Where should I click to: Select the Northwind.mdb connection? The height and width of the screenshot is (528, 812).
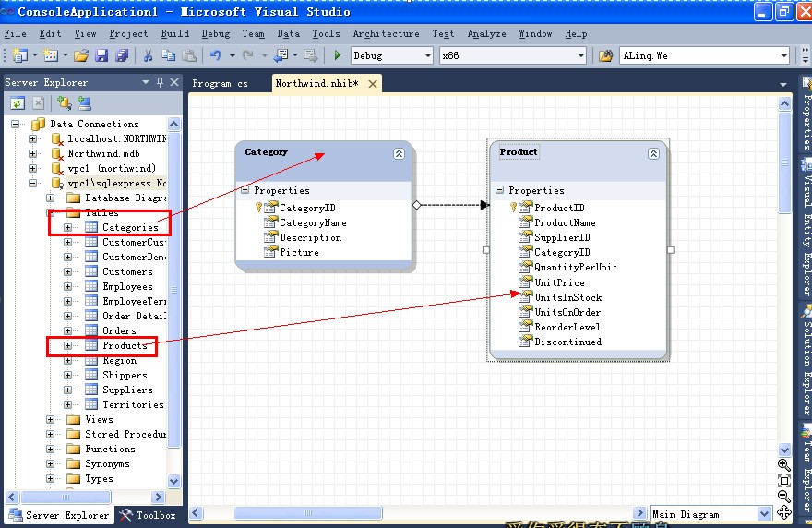pyautogui.click(x=103, y=153)
